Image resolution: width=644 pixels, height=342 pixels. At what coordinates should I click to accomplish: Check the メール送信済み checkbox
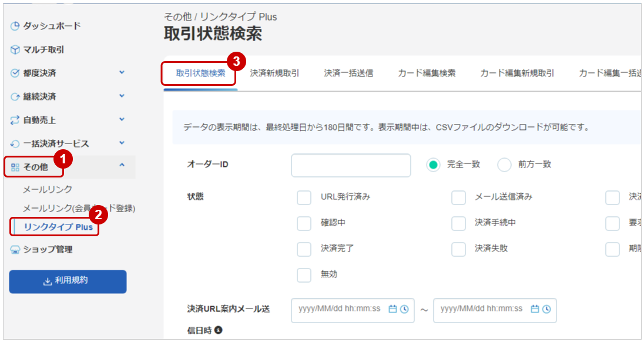click(458, 197)
